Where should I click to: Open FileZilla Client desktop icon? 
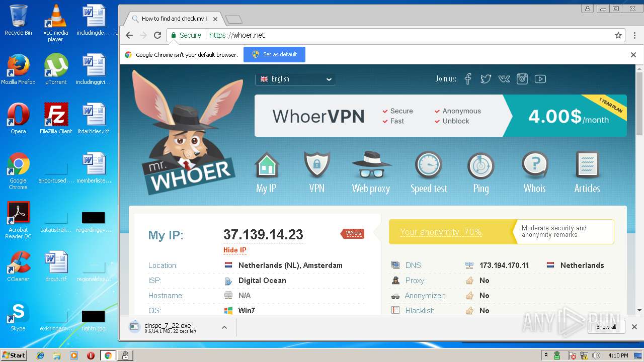[56, 119]
